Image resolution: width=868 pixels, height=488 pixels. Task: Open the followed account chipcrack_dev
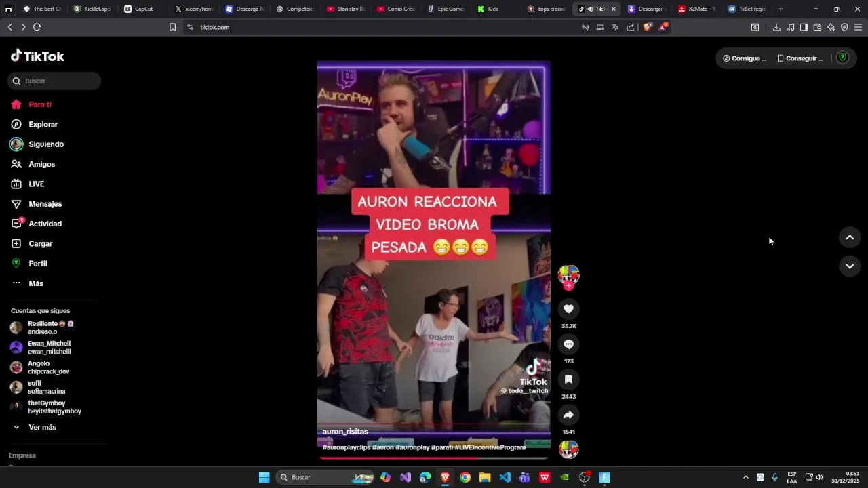coord(40,367)
